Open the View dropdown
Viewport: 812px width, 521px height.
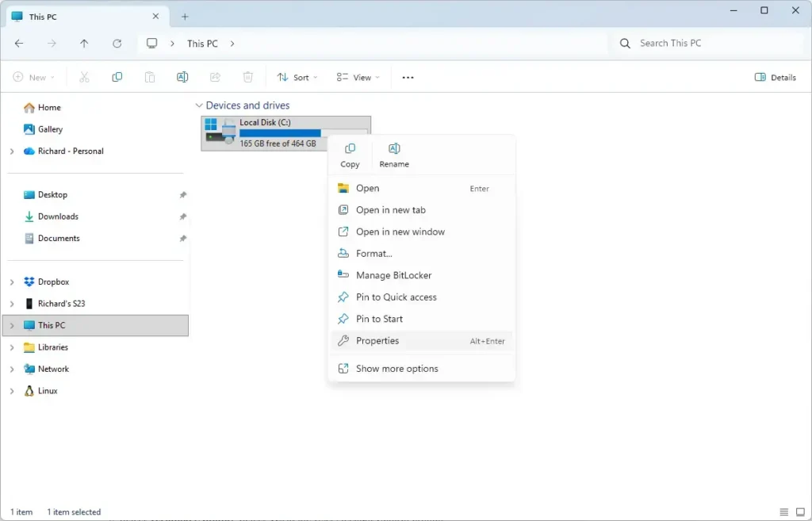tap(358, 77)
